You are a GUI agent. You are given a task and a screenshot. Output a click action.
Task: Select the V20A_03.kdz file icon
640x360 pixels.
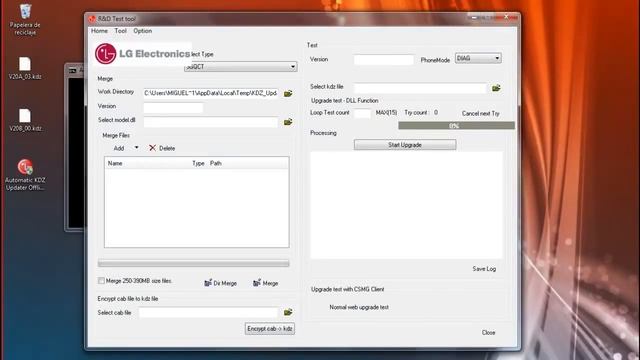(x=25, y=68)
